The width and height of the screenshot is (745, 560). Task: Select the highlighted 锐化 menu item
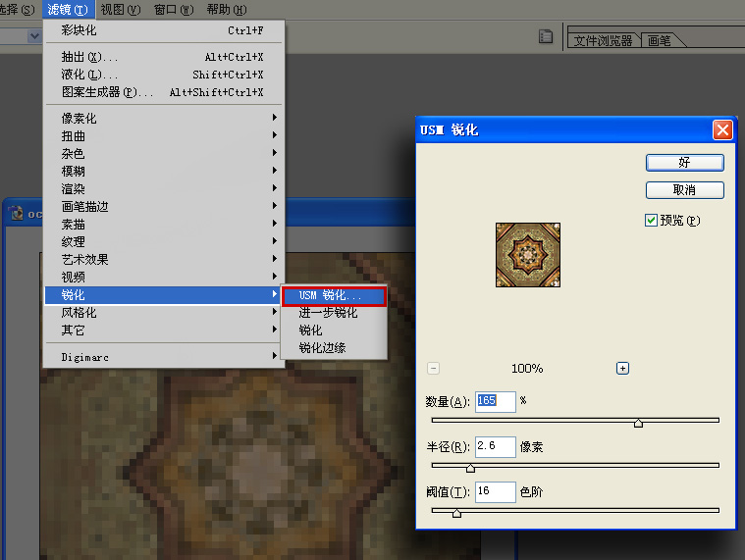coord(164,295)
